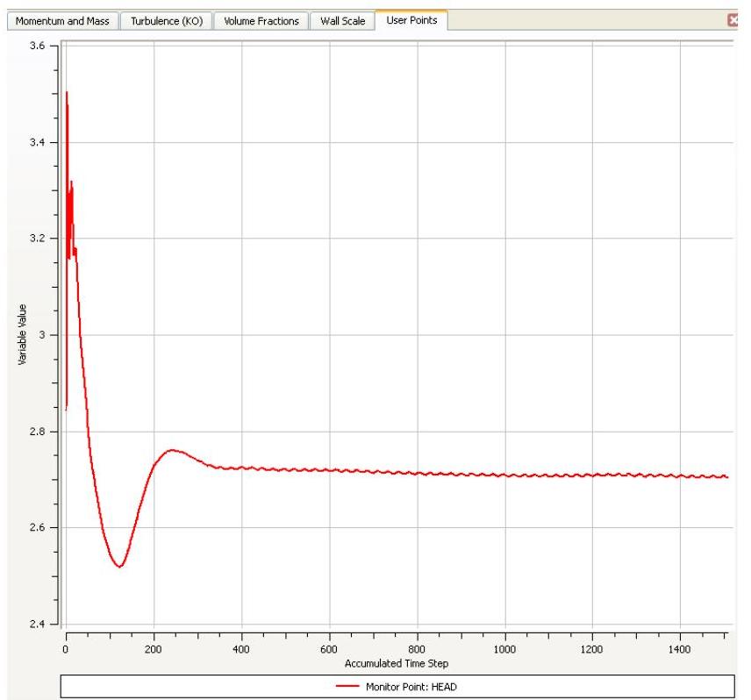Click the Variable Value axis label
Viewport: 751px width, 700px height.
click(22, 334)
